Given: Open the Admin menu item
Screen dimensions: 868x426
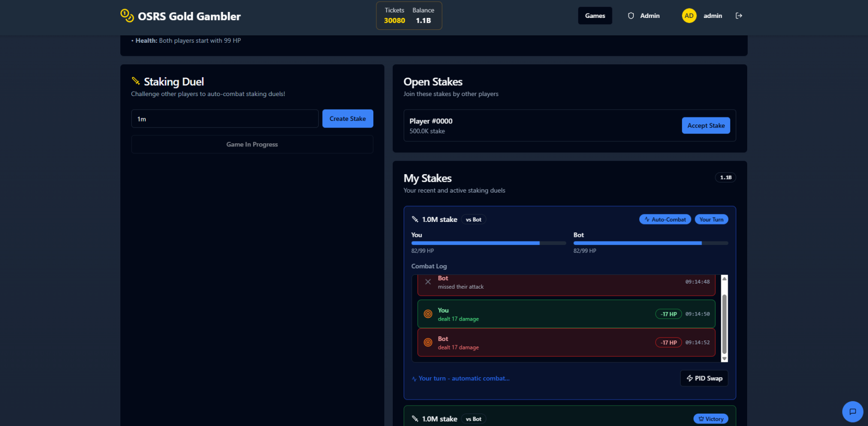Looking at the screenshot, I should [644, 16].
